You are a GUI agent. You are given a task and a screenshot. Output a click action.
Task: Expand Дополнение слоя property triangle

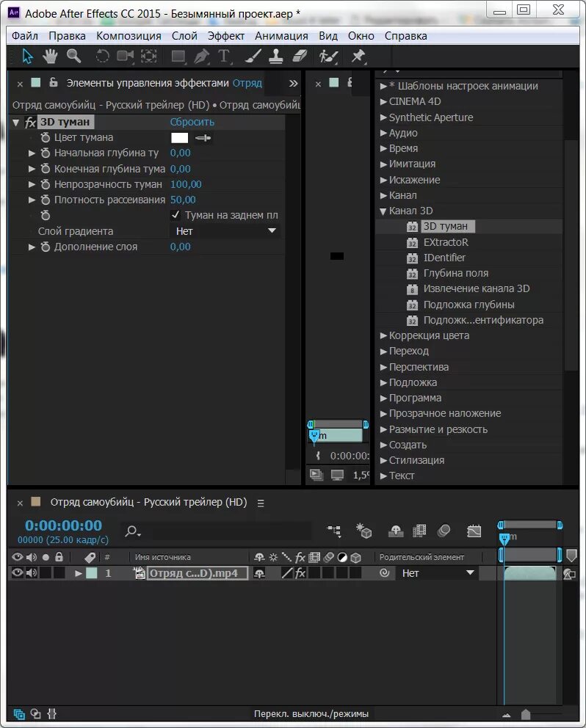32,247
